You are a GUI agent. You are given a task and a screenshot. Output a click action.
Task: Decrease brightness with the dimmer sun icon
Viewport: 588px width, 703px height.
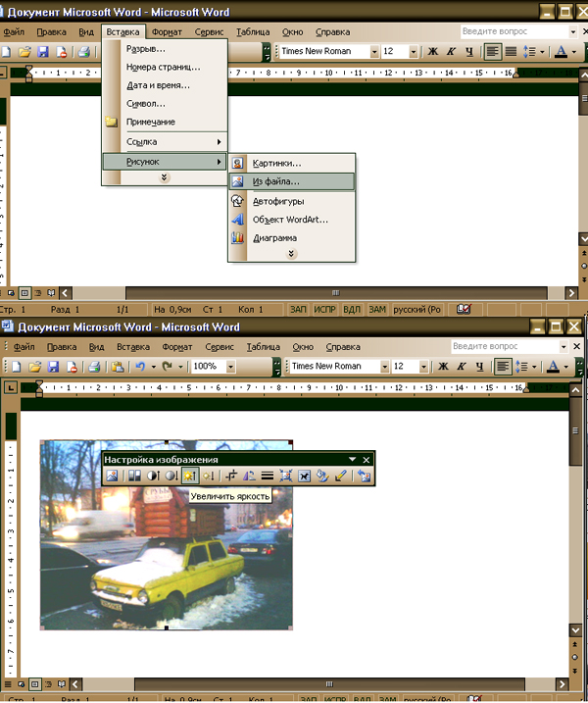[208, 476]
